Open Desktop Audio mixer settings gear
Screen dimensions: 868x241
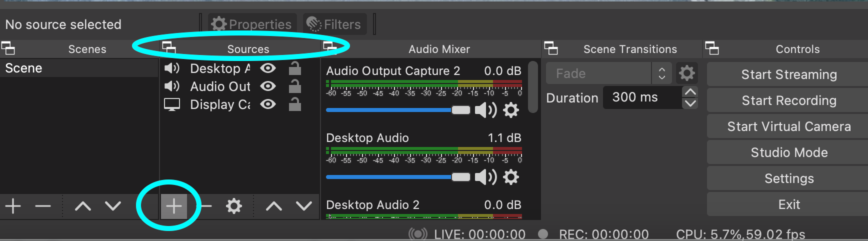511,177
